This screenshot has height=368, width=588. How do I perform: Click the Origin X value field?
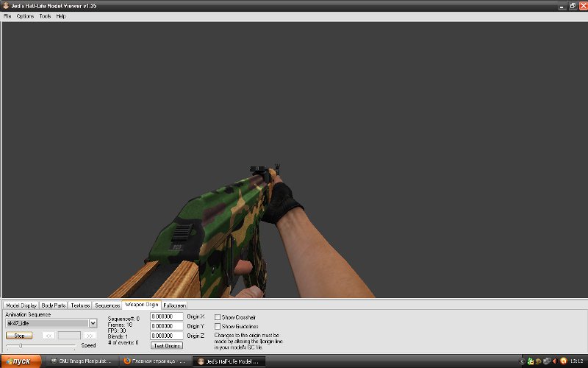(167, 316)
